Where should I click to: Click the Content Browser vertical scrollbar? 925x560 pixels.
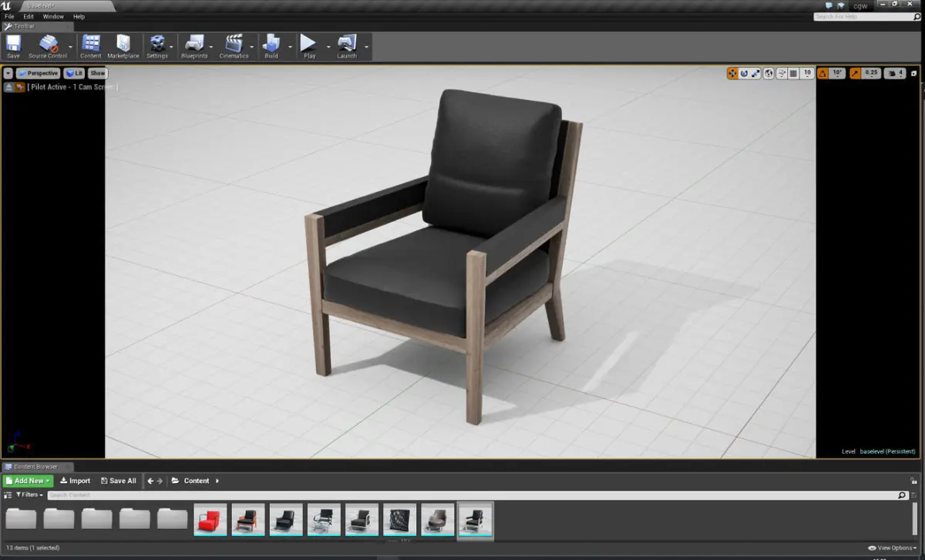click(x=915, y=518)
